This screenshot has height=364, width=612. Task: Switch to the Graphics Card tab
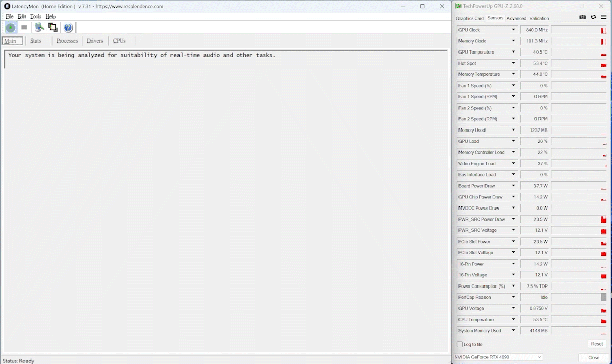point(470,18)
